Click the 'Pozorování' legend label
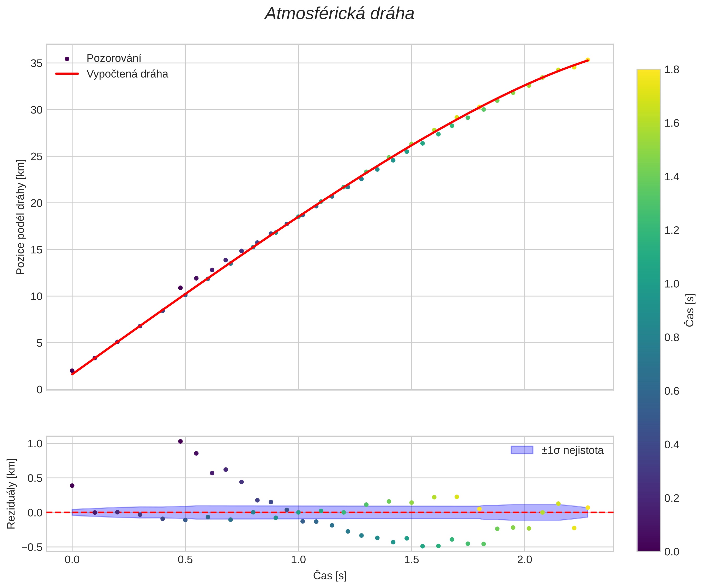 [x=114, y=58]
